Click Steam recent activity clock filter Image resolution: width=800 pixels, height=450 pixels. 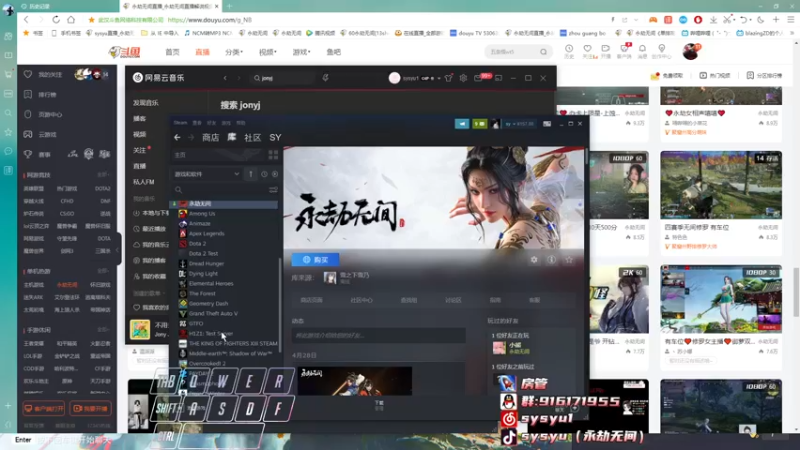click(264, 174)
